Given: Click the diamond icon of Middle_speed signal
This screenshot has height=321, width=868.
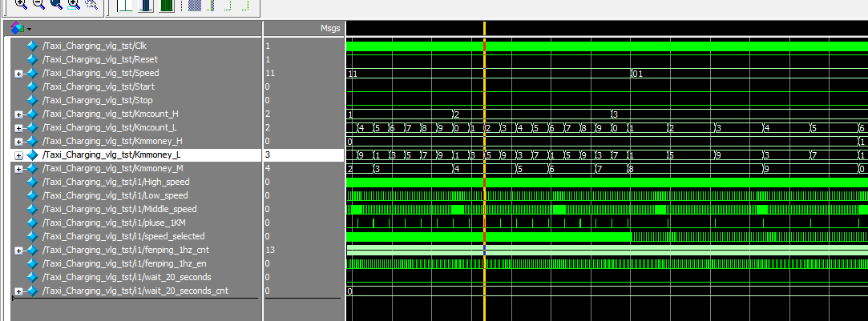Looking at the screenshot, I should pos(33,209).
